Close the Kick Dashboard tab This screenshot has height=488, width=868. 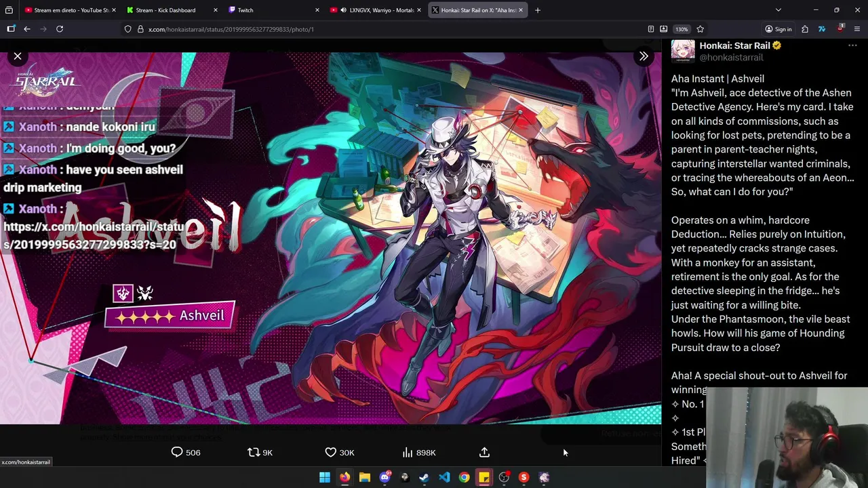pos(216,10)
